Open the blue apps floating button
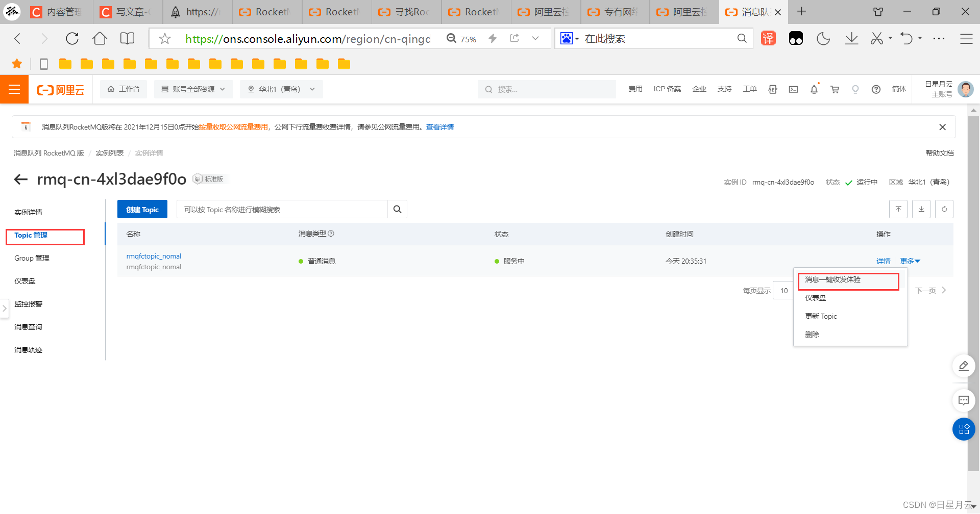 tap(964, 429)
